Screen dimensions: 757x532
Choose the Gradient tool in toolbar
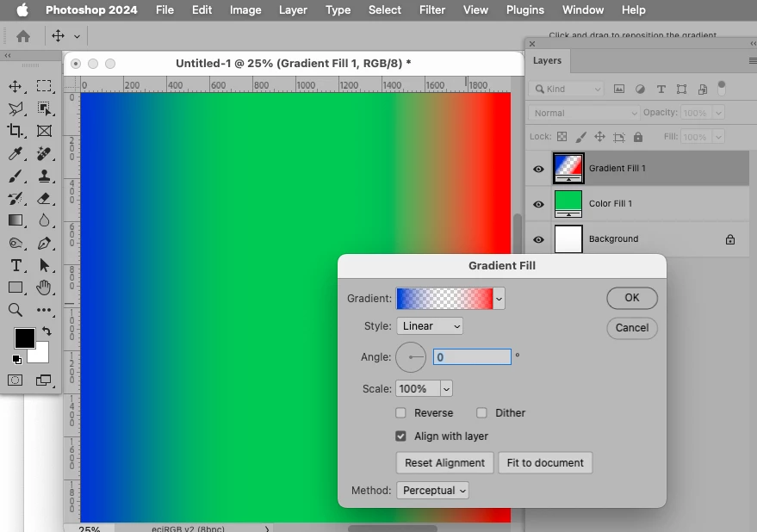15,220
